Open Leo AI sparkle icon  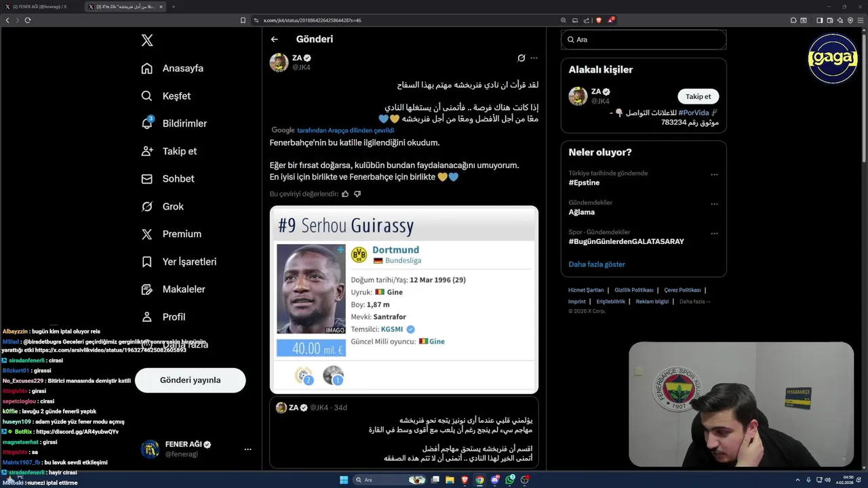click(840, 20)
